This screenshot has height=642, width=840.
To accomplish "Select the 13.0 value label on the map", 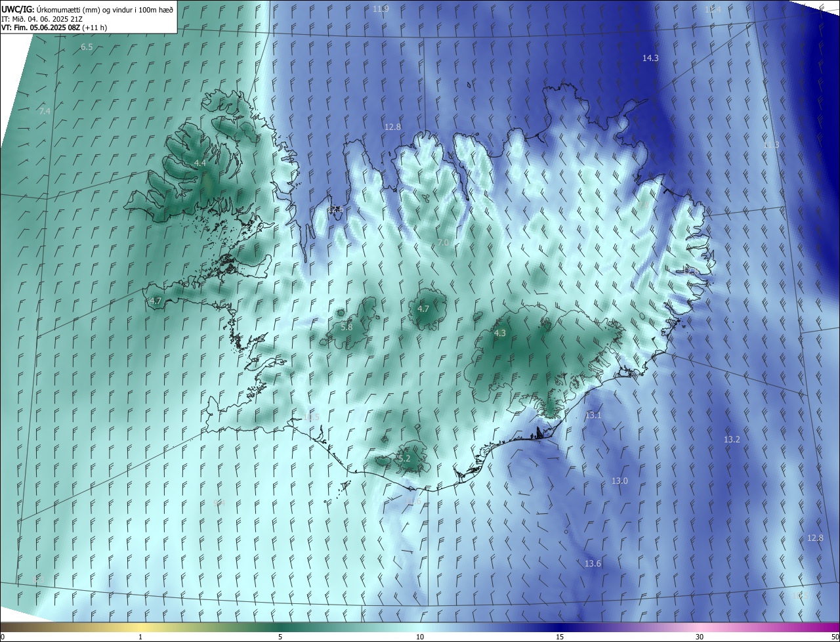I will tap(619, 481).
